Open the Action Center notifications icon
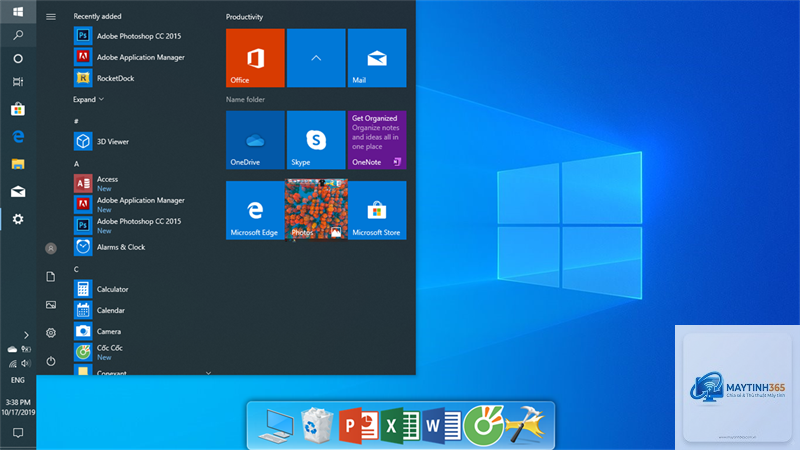The height and width of the screenshot is (450, 800). 18,433
